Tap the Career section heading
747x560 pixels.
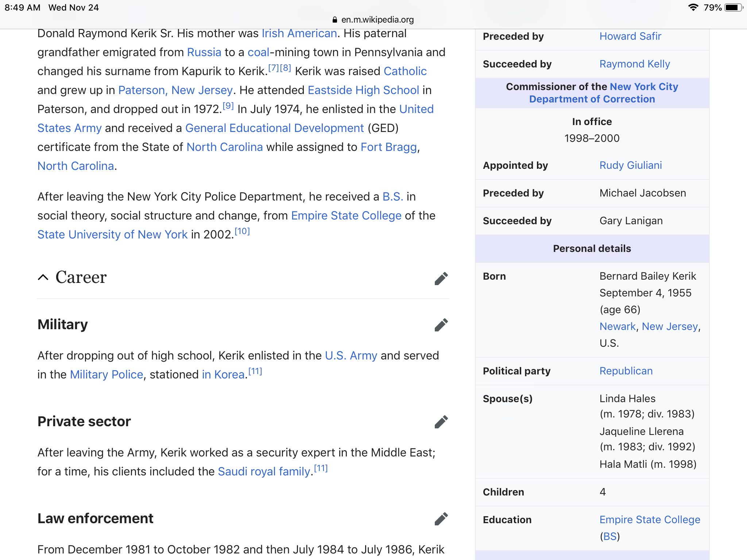tap(81, 277)
